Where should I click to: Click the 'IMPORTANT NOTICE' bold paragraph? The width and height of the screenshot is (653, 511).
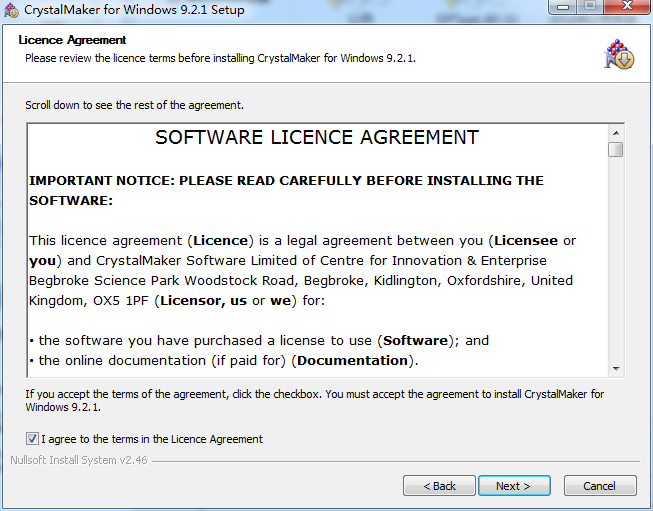[x=286, y=190]
